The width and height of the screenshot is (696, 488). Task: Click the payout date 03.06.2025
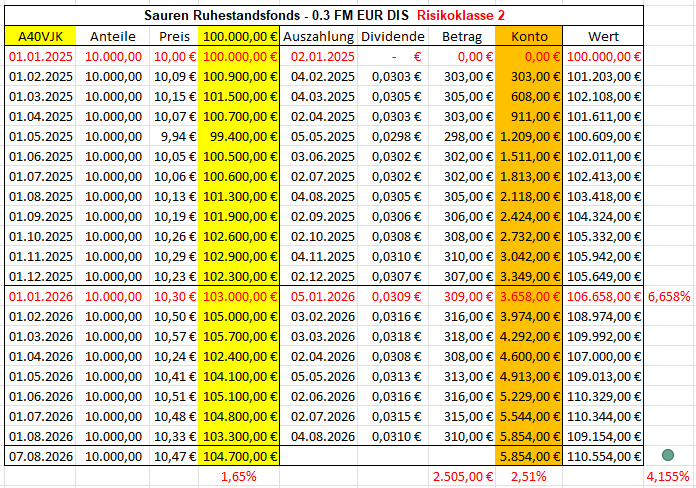(318, 156)
